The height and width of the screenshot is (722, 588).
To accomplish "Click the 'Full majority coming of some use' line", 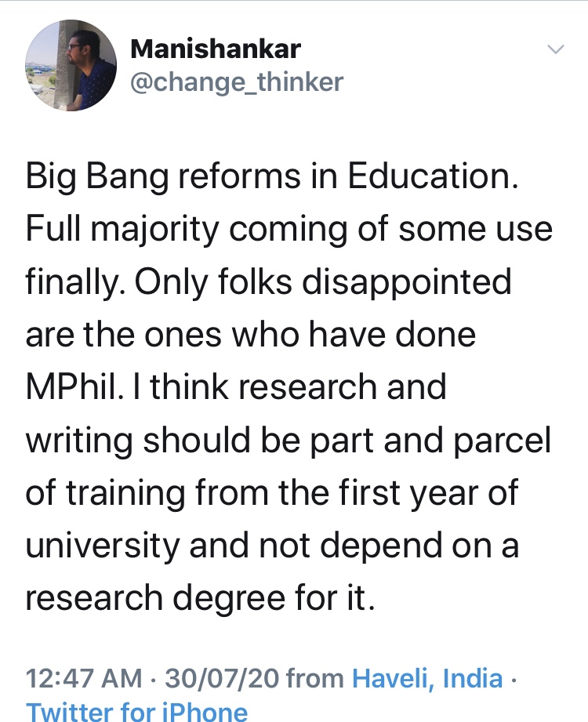I will (289, 229).
